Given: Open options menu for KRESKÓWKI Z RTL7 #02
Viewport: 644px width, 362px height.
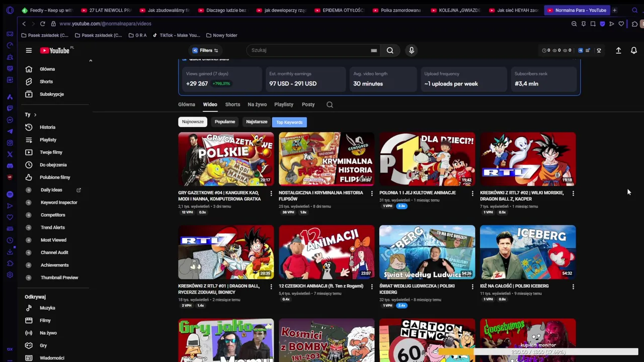Looking at the screenshot, I should 573,193.
